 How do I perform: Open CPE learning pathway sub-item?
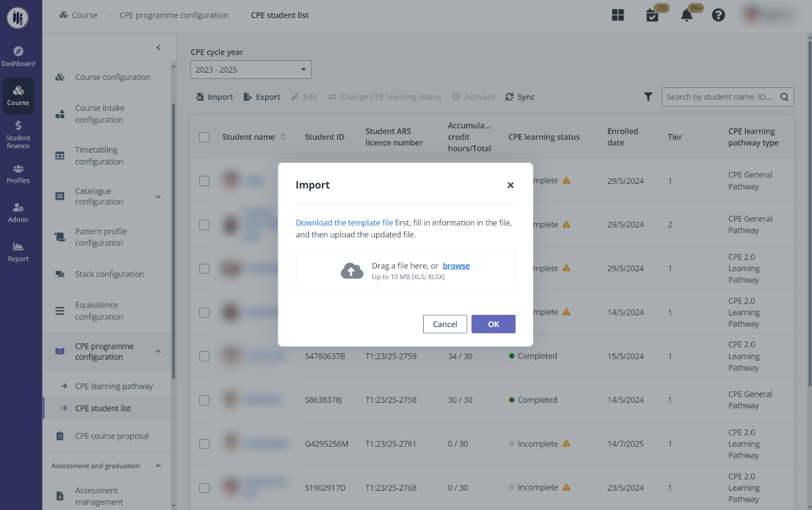tap(106, 386)
